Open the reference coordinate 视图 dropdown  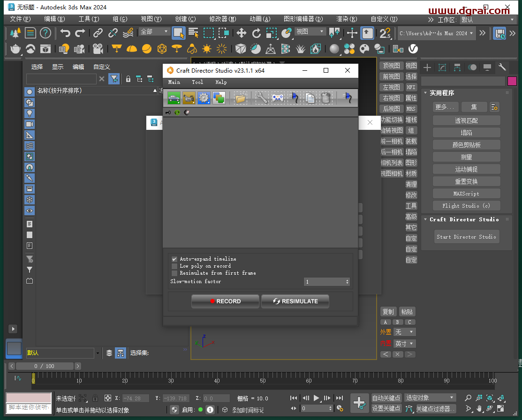310,31
